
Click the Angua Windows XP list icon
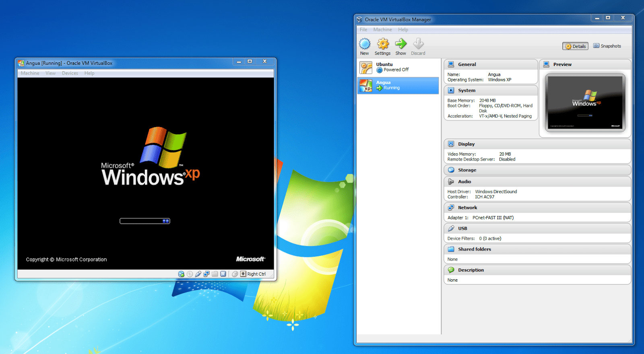point(366,85)
